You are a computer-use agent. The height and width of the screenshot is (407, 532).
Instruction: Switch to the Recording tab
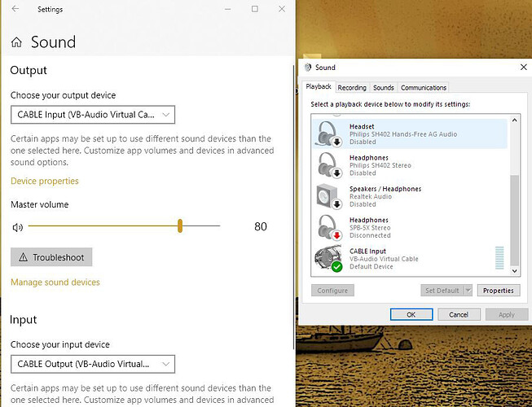pos(352,88)
